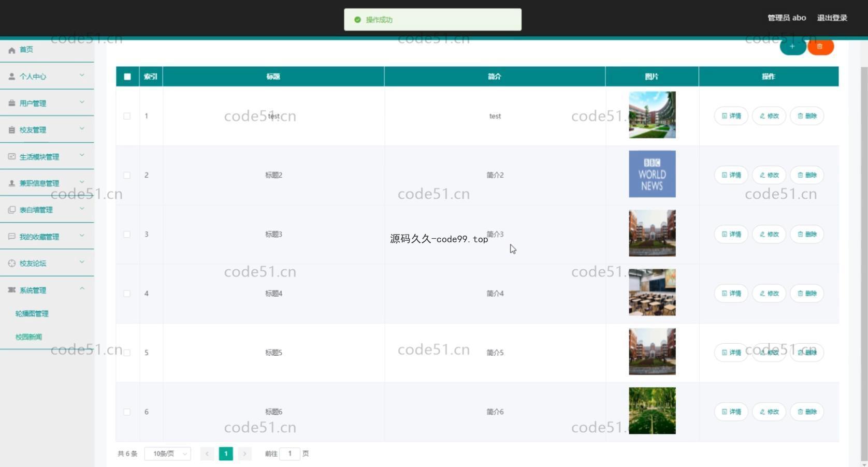Click the 管理员 abo account label
Viewport: 868px width, 467px height.
pos(787,18)
